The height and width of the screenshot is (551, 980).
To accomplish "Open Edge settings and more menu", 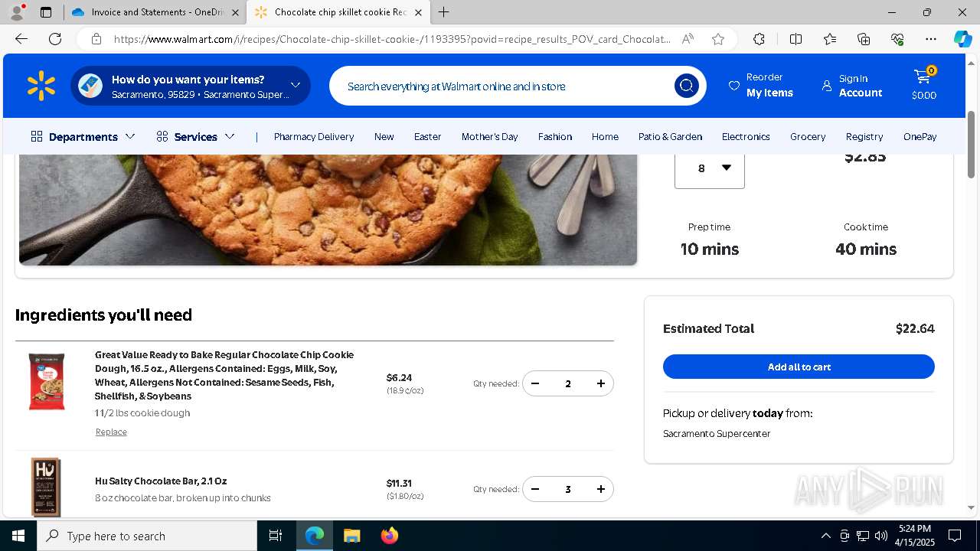I will [x=931, y=39].
